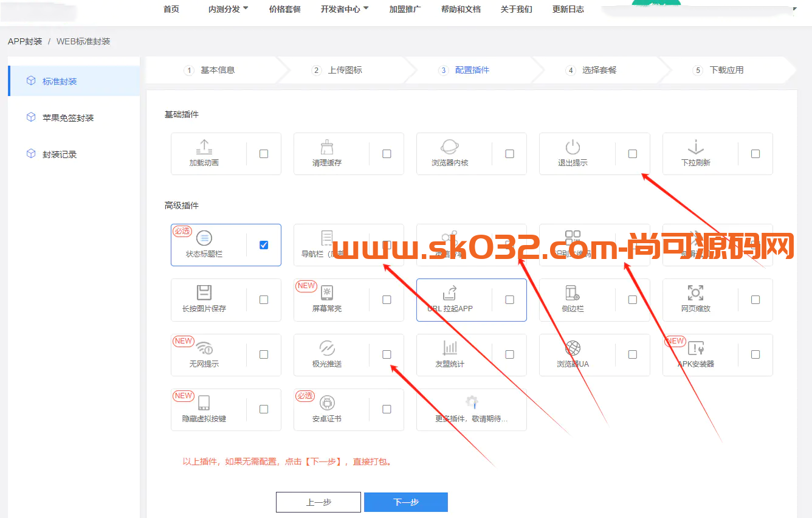
Task: Click the 退出提示 power icon
Action: [x=573, y=147]
